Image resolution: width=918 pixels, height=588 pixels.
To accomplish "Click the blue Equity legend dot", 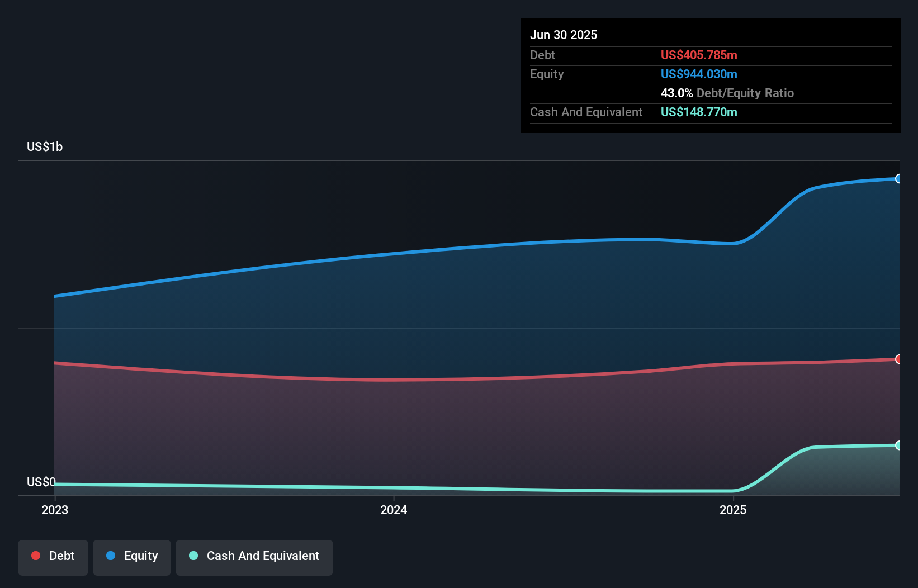I will pos(111,556).
